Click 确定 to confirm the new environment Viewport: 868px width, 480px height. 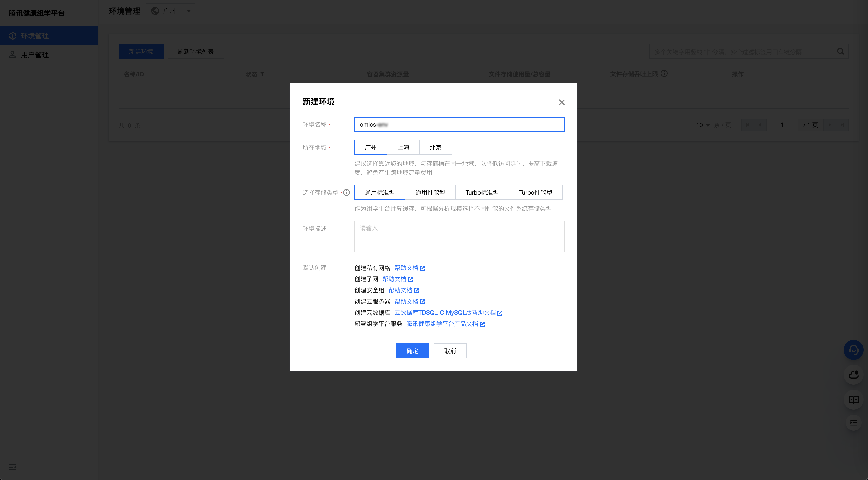pos(412,351)
